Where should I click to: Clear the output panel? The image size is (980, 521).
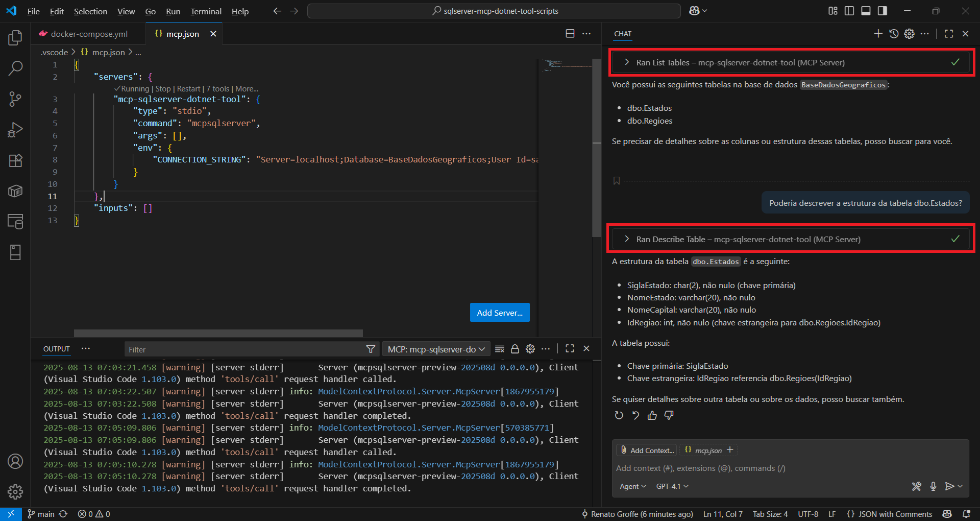click(500, 349)
